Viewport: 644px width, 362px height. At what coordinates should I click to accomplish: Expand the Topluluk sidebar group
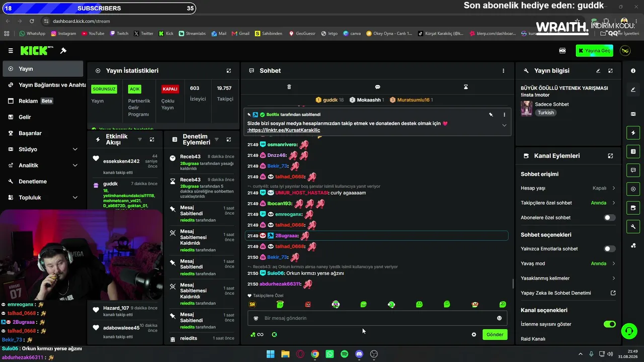[43, 198]
